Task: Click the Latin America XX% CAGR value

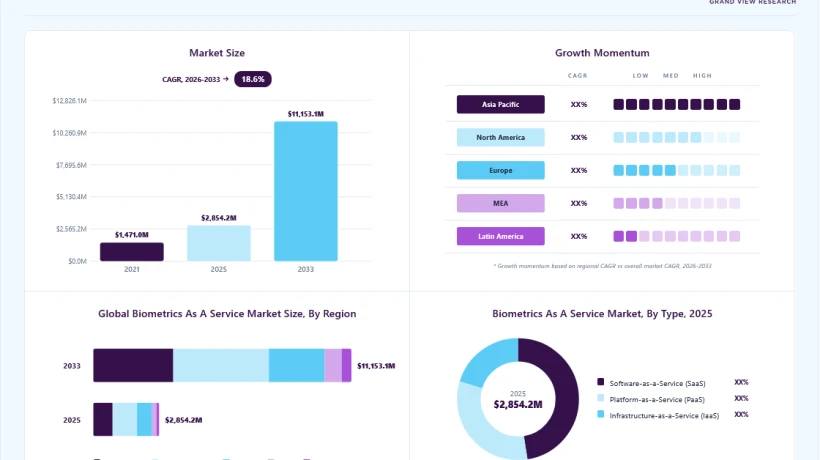Action: pyautogui.click(x=579, y=236)
